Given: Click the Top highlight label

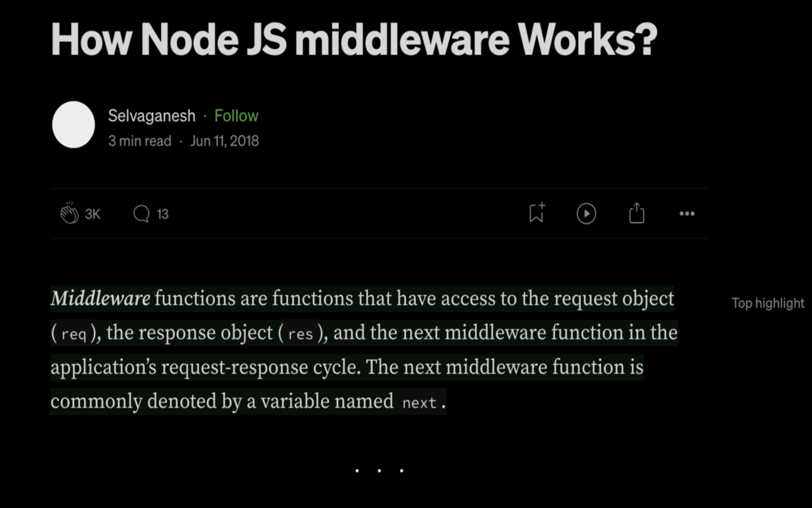Looking at the screenshot, I should tap(766, 303).
